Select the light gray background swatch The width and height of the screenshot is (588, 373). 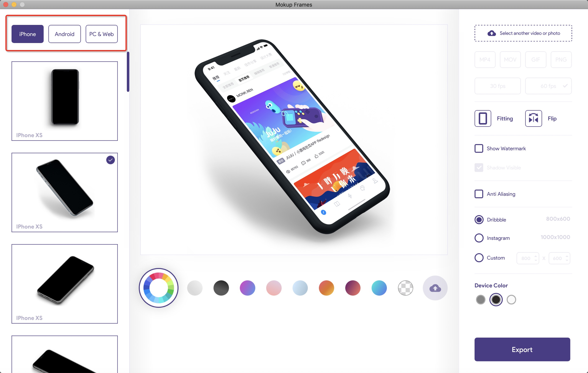pos(195,288)
